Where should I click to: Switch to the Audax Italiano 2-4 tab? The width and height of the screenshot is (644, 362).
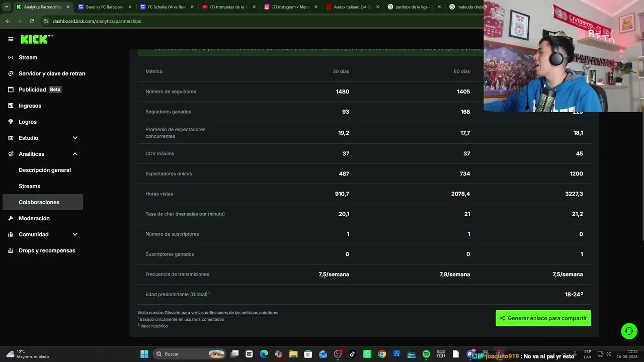pyautogui.click(x=352, y=7)
